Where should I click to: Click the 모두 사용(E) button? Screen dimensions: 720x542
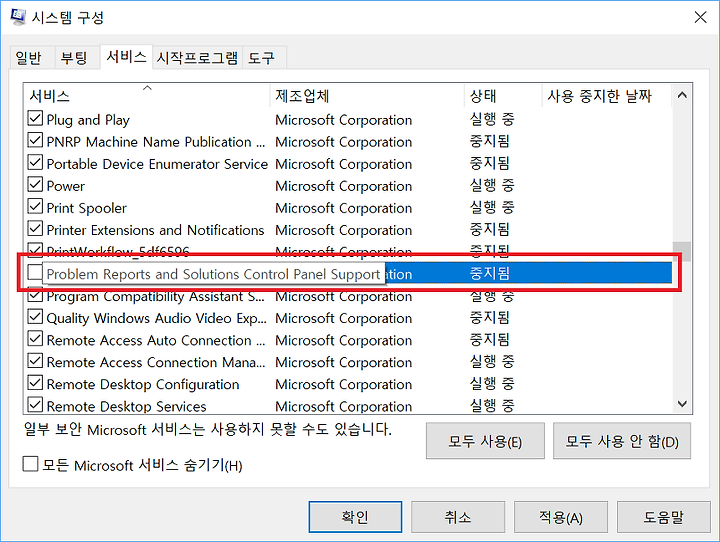(485, 441)
